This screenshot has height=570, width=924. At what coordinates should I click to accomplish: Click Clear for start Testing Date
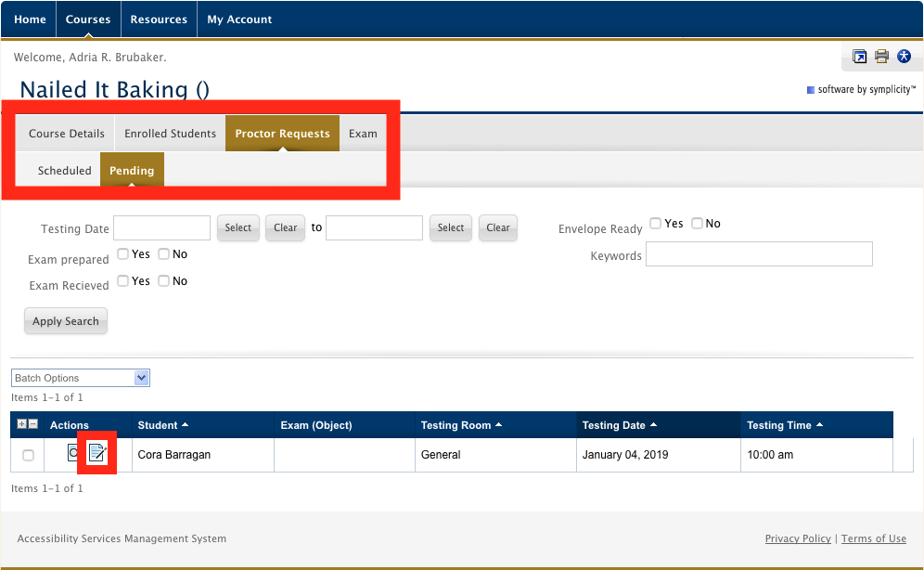point(285,227)
